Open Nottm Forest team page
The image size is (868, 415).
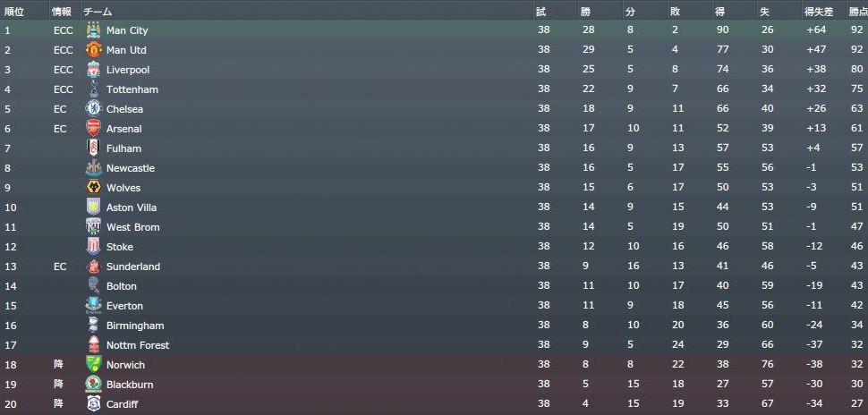(138, 345)
